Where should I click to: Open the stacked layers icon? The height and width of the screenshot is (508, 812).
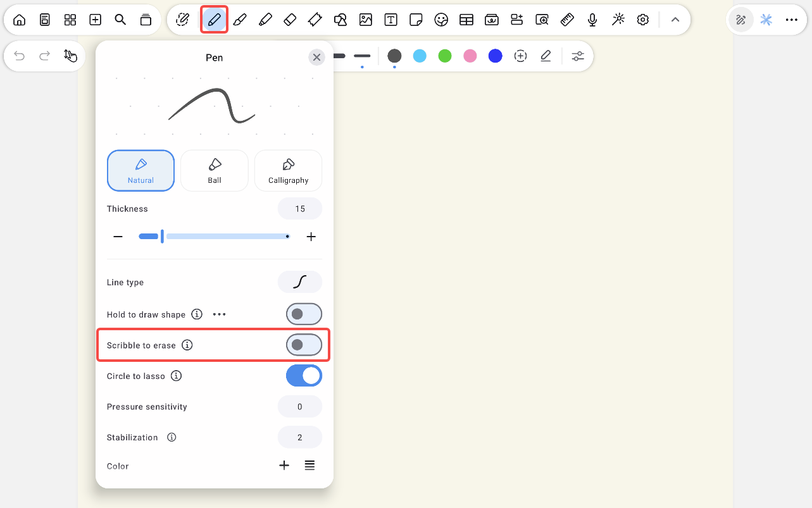point(146,20)
